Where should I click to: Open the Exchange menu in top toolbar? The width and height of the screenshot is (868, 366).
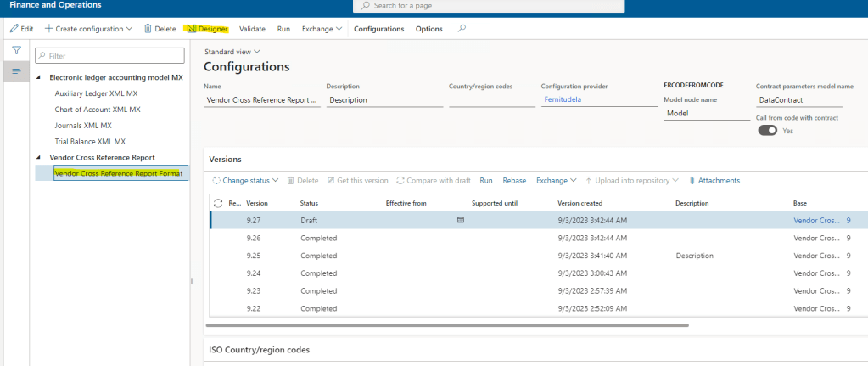coord(321,29)
